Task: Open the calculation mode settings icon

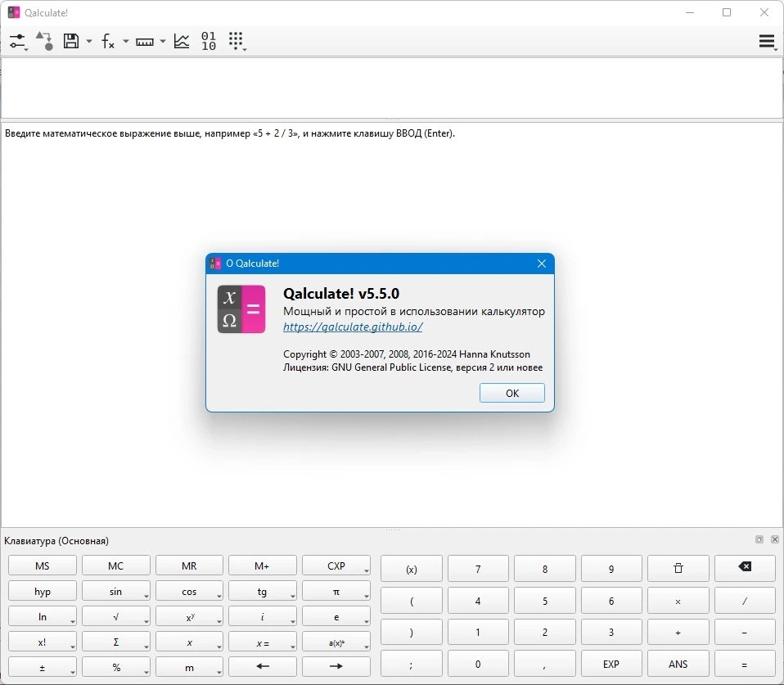Action: (x=18, y=41)
